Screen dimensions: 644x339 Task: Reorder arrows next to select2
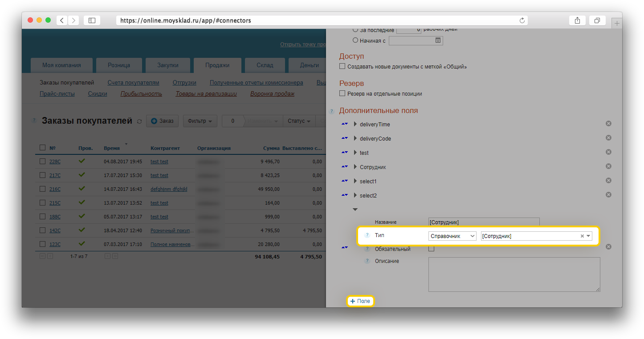(344, 195)
